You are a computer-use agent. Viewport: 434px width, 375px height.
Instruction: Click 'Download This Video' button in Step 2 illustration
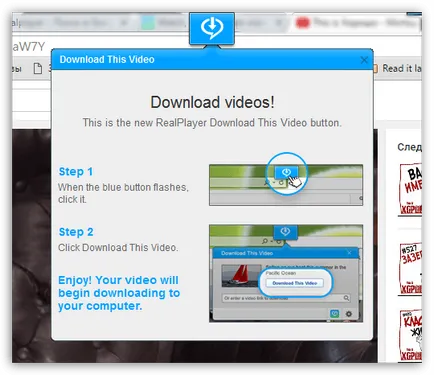click(x=294, y=283)
